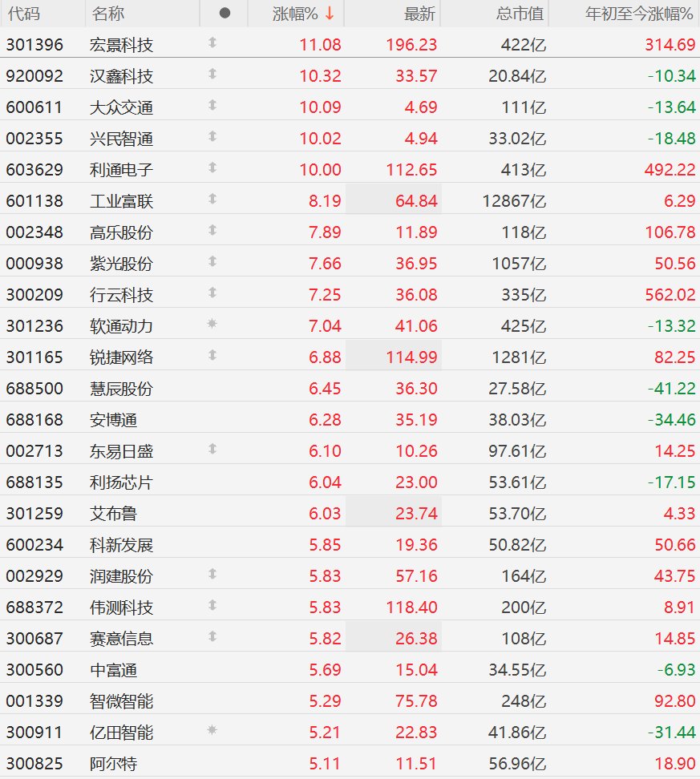Screen dimensions: 700x779
Task: Click the marker icon in the 宏景科技 row
Action: [x=212, y=42]
